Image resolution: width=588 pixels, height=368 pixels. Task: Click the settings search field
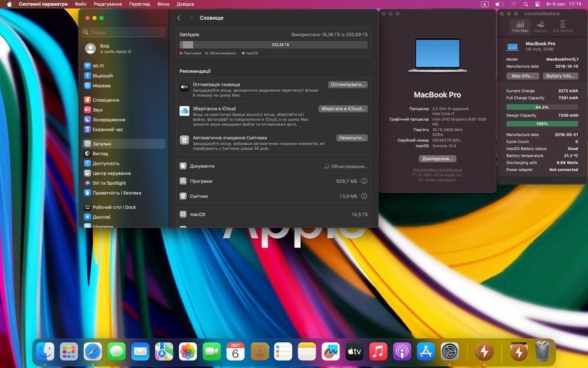124,32
